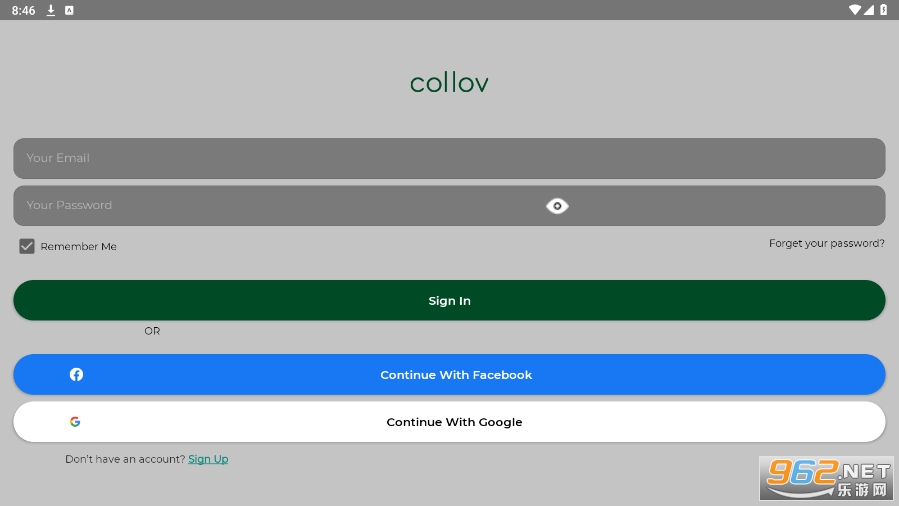Click the 'Don't have an account?' text
Screen dimensions: 899x506
coord(125,459)
